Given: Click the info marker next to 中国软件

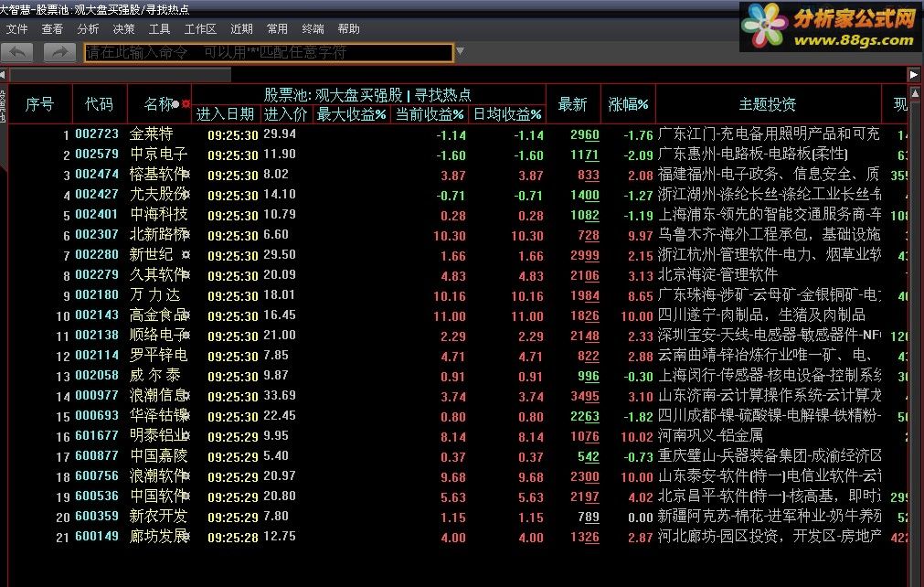Looking at the screenshot, I should (186, 496).
